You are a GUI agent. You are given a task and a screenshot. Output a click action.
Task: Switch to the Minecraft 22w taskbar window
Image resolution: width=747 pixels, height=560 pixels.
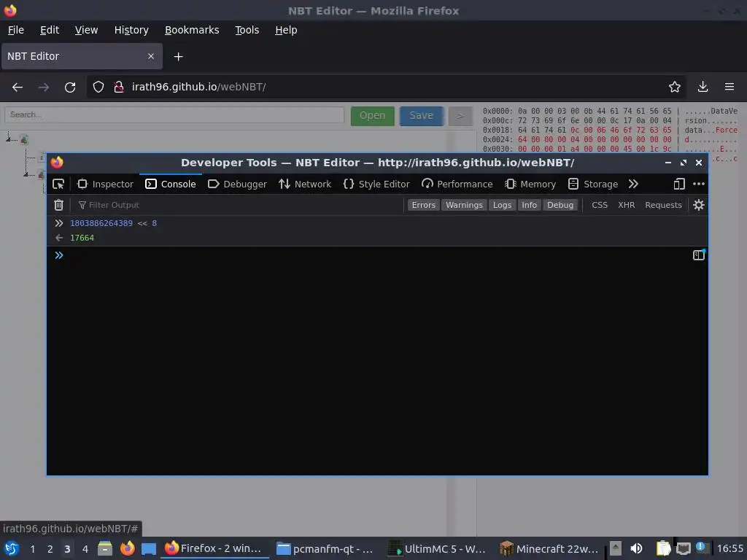click(549, 548)
